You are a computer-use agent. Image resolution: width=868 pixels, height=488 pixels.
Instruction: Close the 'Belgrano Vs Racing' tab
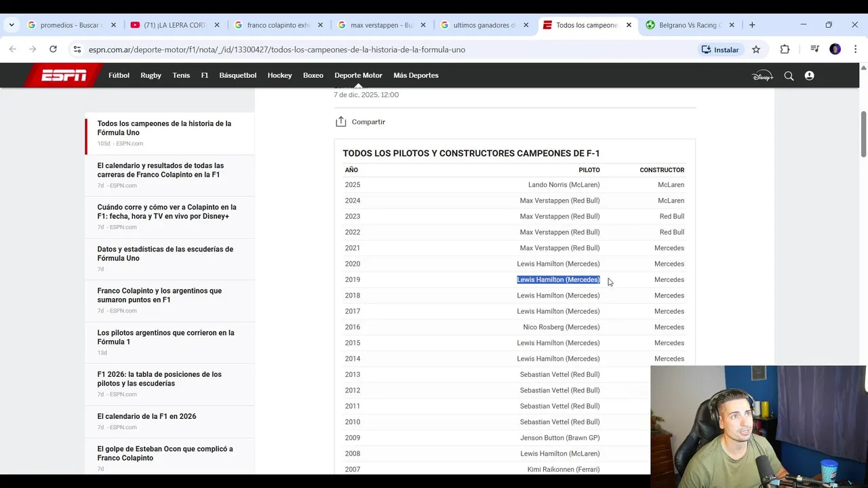(732, 25)
